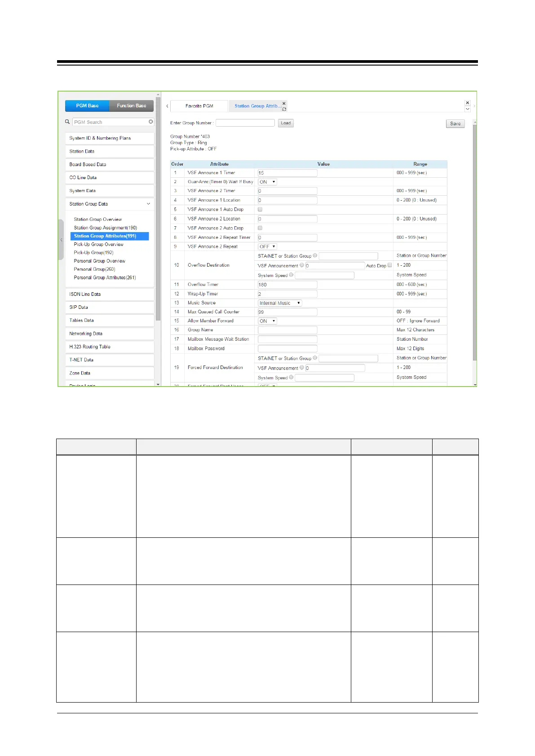Screen dimensions: 535x756
Task: Collapse the left sidebar with the side arrow handle
Action: (61, 240)
